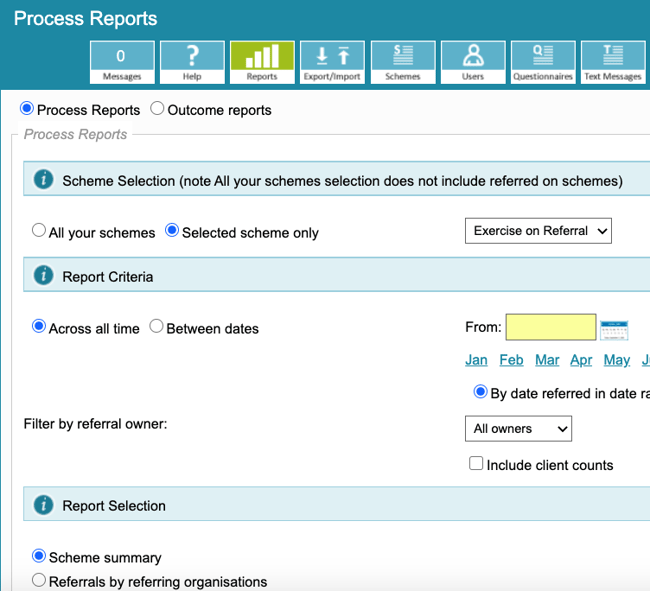Open the Users icon
Screen dimensions: 650x591
[473, 62]
